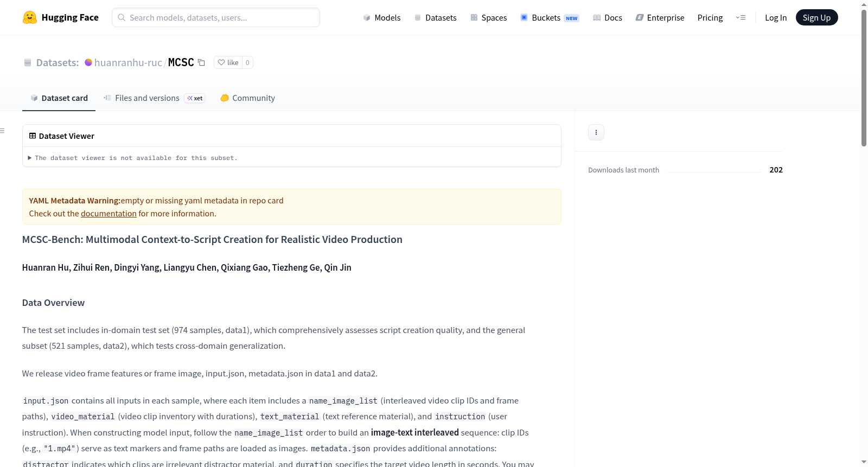This screenshot has width=868, height=467.
Task: Open the huanranhu-ruc user profile
Action: point(128,62)
